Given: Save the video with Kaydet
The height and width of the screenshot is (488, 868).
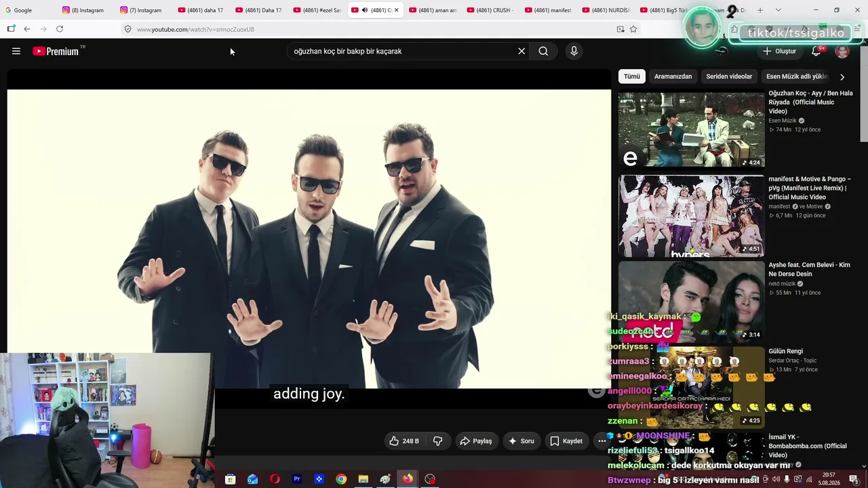Looking at the screenshot, I should click(x=566, y=441).
